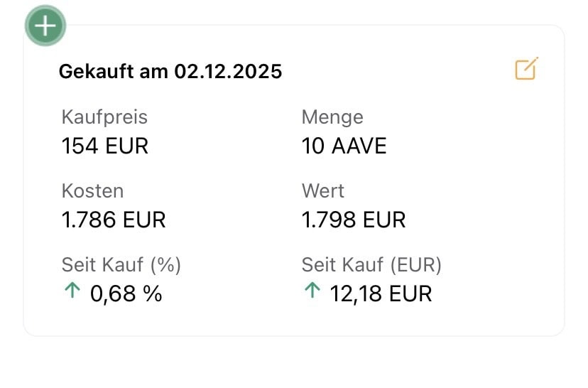Select the 'Gekauft am 02.12.2025' heading
The image size is (588, 388).
(170, 72)
